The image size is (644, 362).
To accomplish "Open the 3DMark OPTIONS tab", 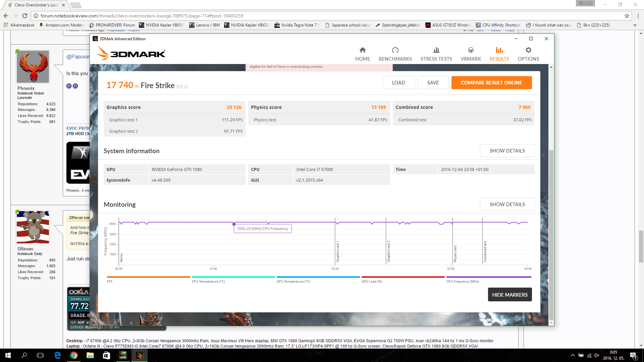I will click(x=528, y=54).
